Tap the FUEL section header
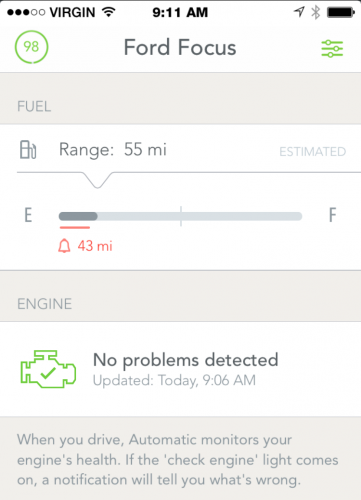The width and height of the screenshot is (361, 500). [34, 107]
